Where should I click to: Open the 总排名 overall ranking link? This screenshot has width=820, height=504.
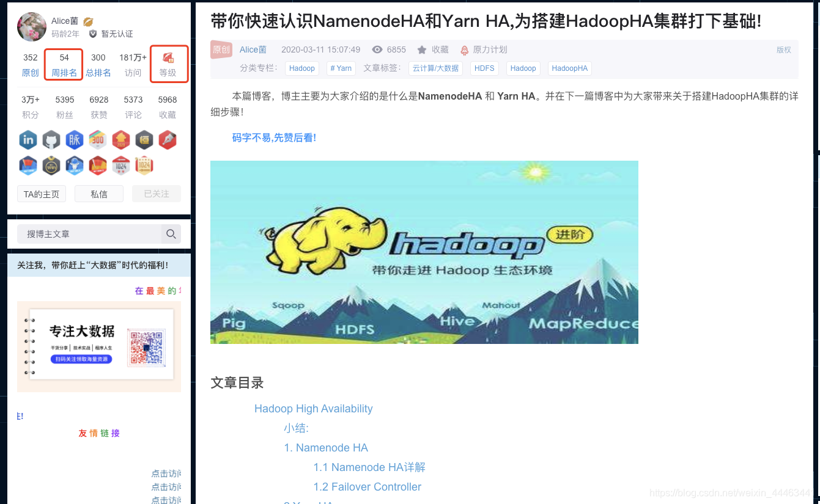click(x=98, y=73)
